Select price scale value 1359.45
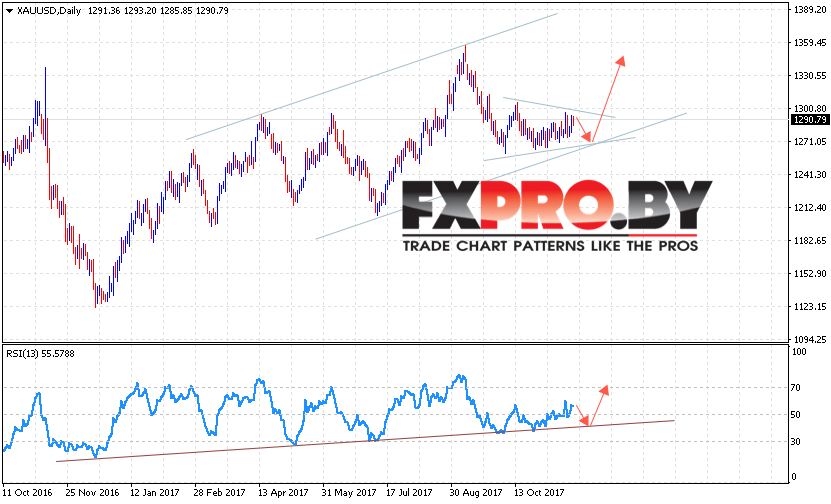The image size is (831, 504). 809,42
